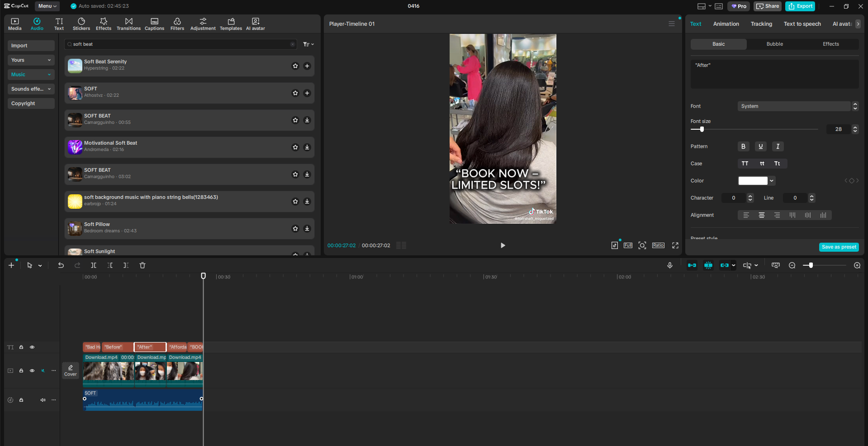Image resolution: width=868 pixels, height=446 pixels.
Task: Click the Export button
Action: click(800, 6)
